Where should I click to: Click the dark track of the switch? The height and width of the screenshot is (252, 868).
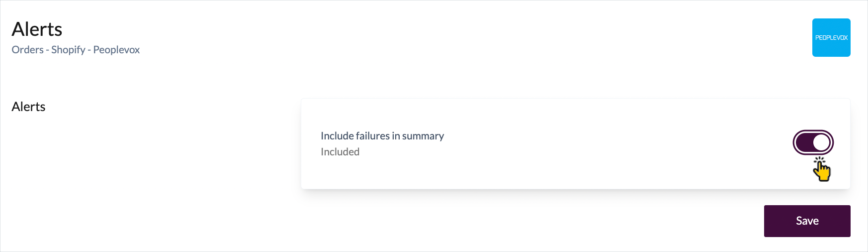(803, 143)
